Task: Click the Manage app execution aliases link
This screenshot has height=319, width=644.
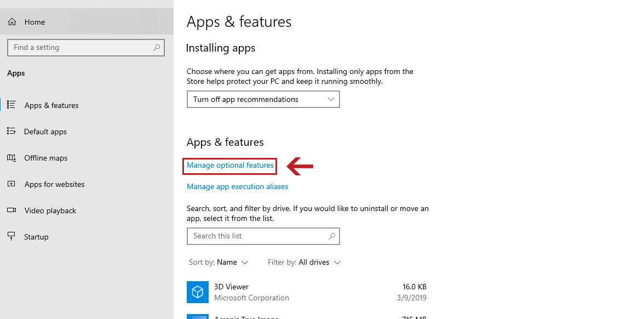Action: tap(238, 186)
